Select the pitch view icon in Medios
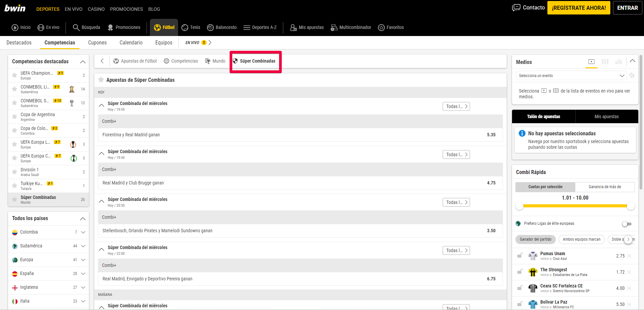The width and height of the screenshot is (644, 310). tap(605, 62)
